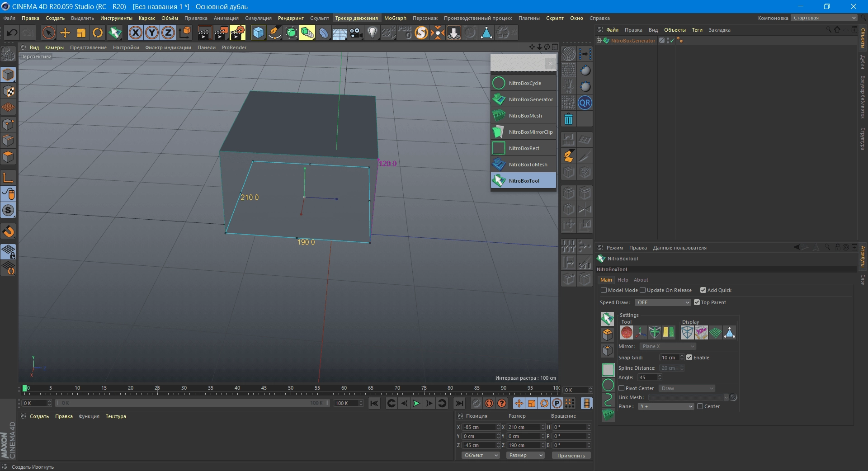Screen dimensions: 868x471
Task: Open the Mirror Plane X dropdown
Action: pos(668,346)
